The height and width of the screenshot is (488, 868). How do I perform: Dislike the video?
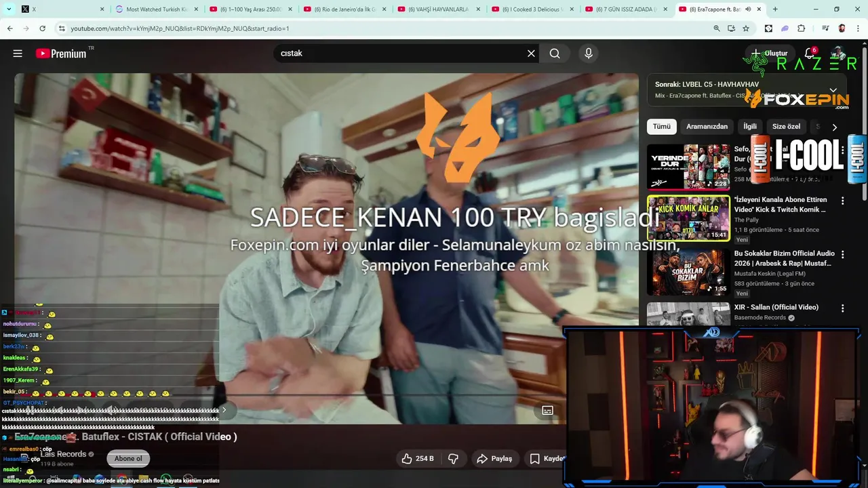453,459
